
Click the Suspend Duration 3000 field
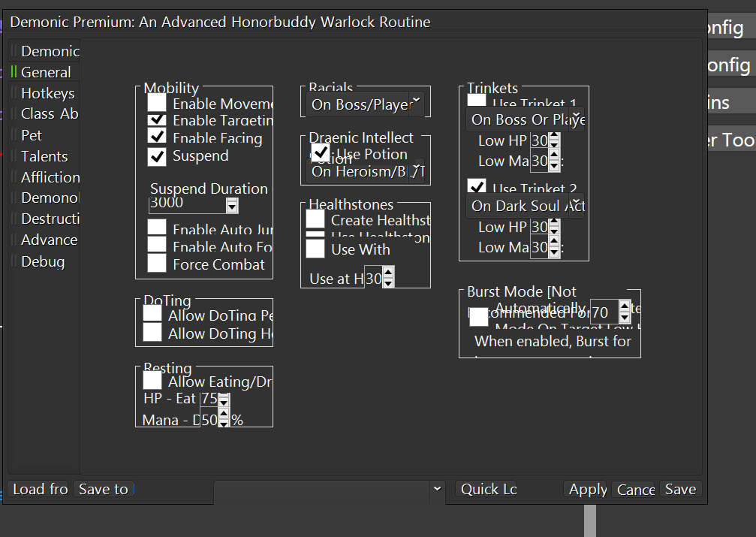pyautogui.click(x=187, y=204)
